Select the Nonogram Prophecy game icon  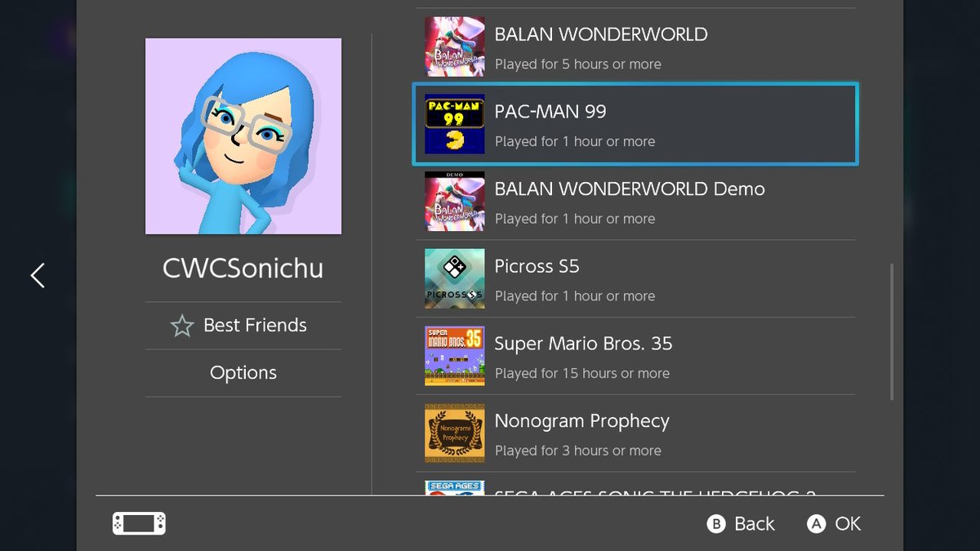(454, 433)
